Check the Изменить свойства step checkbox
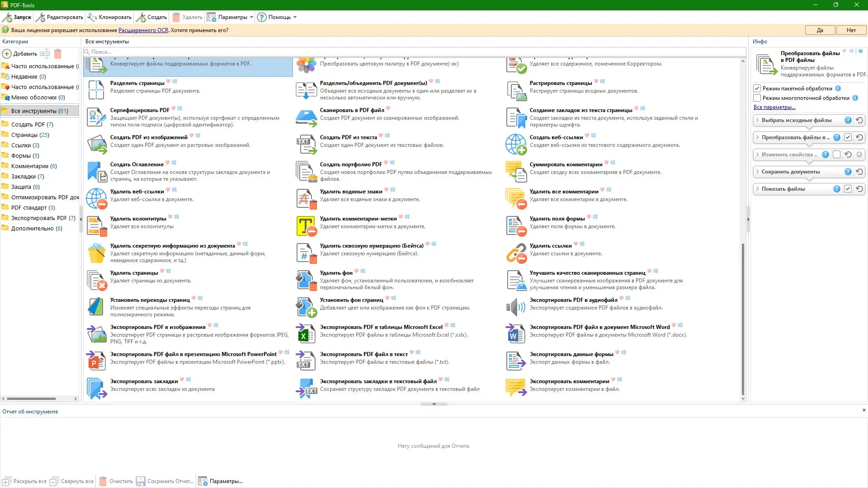 pos(837,155)
